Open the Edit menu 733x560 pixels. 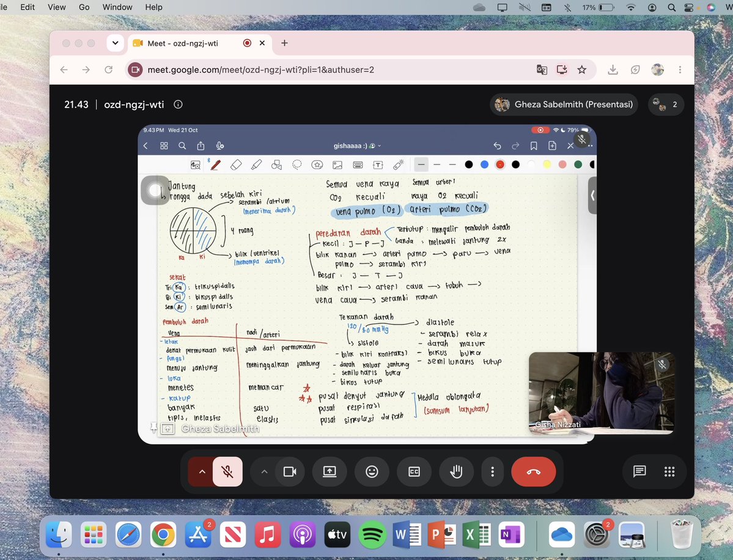[28, 7]
